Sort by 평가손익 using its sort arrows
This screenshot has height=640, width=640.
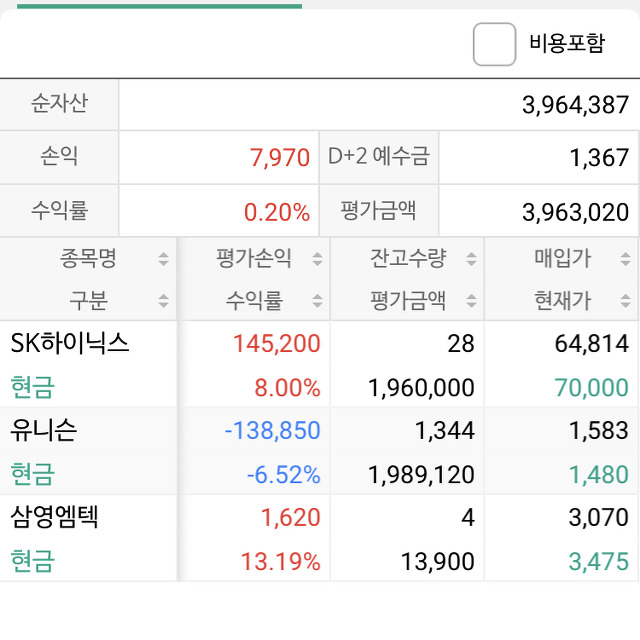(317, 260)
